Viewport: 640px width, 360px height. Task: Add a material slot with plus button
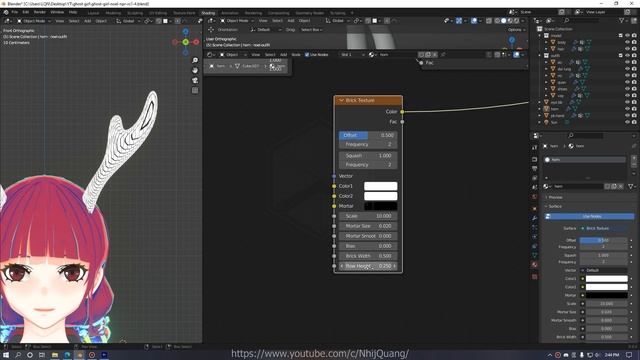(634, 158)
